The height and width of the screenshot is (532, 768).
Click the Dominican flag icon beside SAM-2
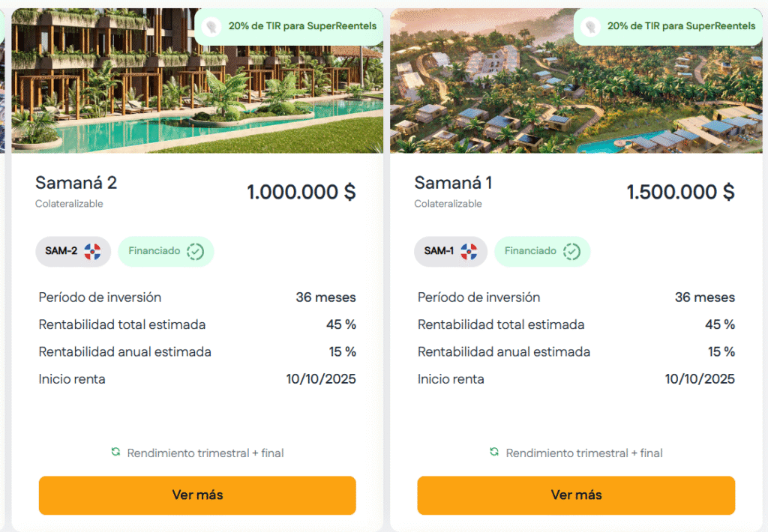click(92, 252)
